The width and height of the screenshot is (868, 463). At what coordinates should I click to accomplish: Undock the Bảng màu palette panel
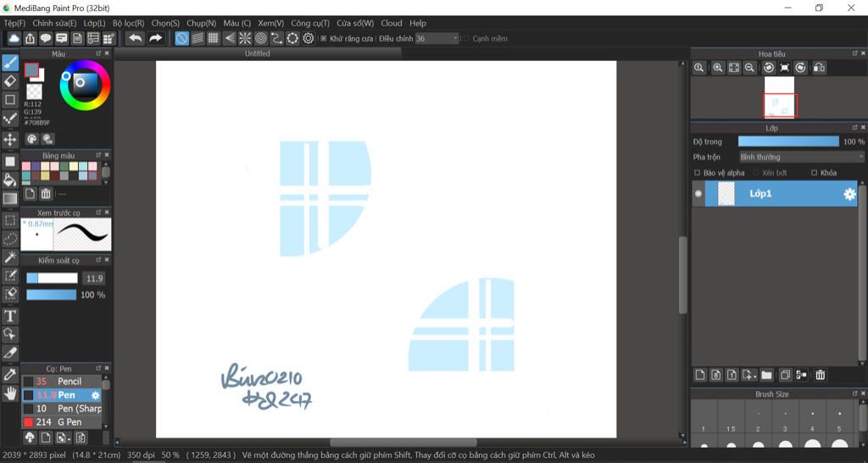point(98,155)
